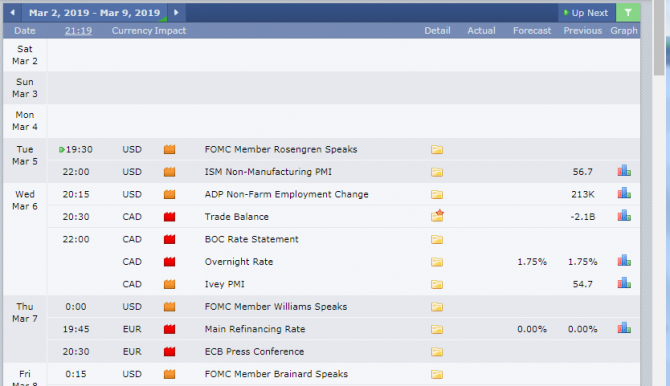Click the 21:19 time setting link
The image size is (670, 386).
click(78, 31)
